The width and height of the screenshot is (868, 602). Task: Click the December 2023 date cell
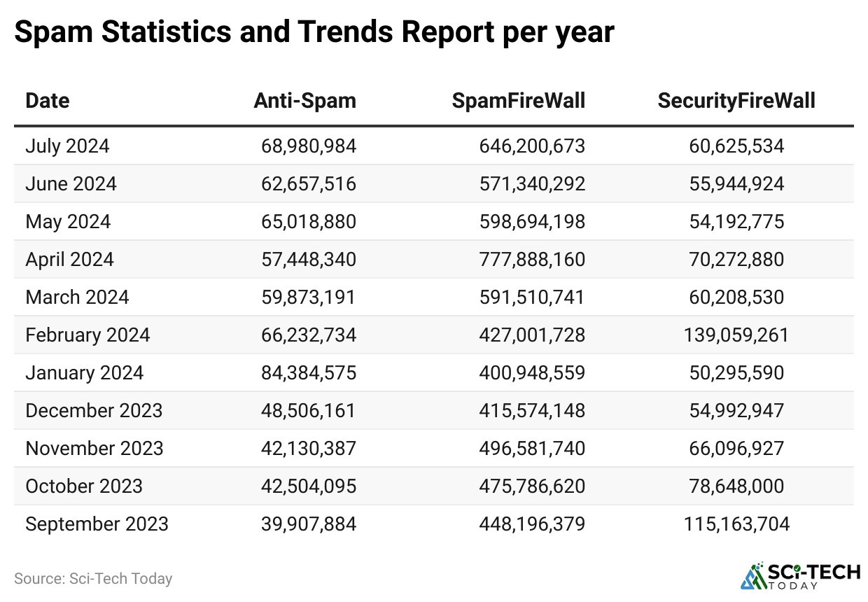[x=94, y=411]
